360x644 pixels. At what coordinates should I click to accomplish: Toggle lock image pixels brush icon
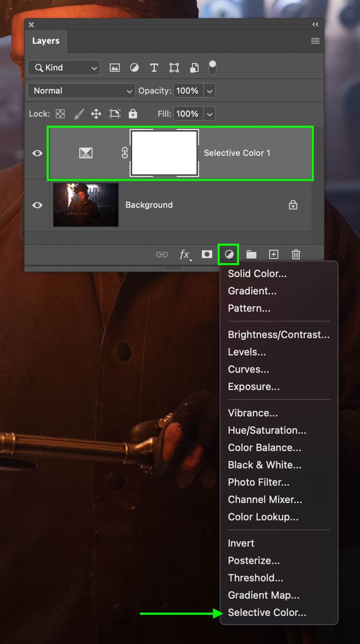(x=78, y=114)
